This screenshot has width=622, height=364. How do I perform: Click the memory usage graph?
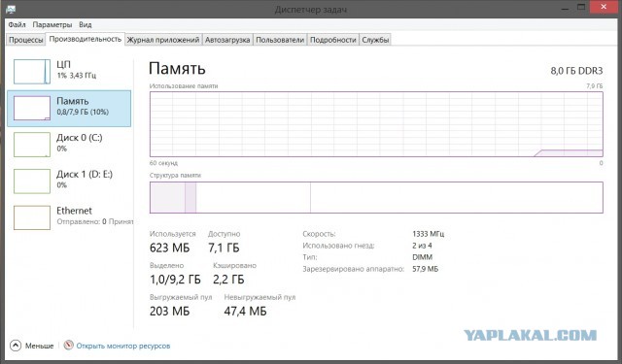pyautogui.click(x=376, y=124)
